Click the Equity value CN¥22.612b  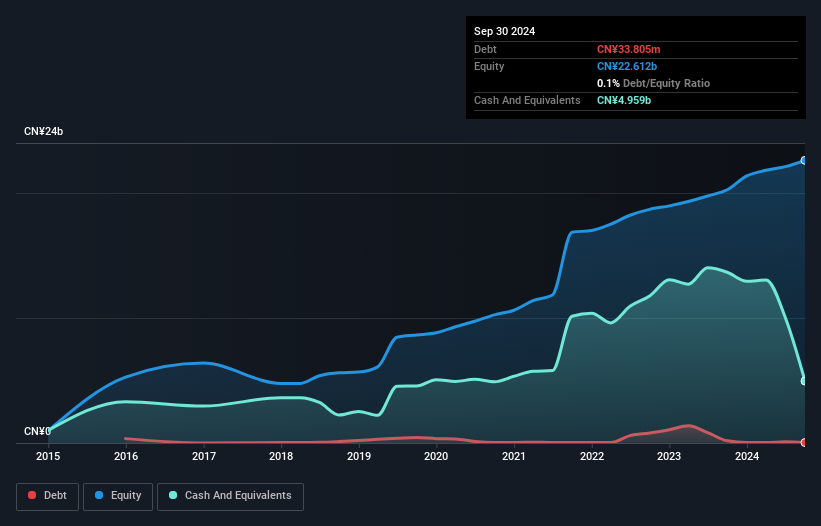[x=627, y=66]
